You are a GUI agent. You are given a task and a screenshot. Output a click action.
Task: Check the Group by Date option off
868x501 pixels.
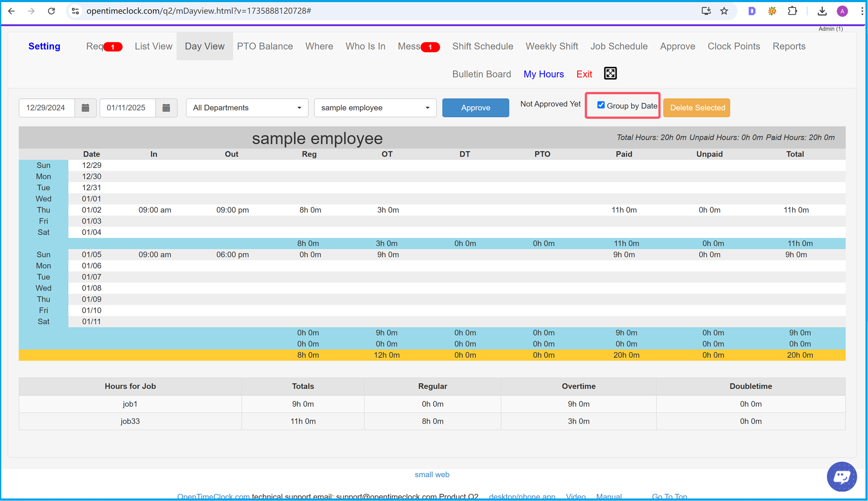pyautogui.click(x=601, y=106)
